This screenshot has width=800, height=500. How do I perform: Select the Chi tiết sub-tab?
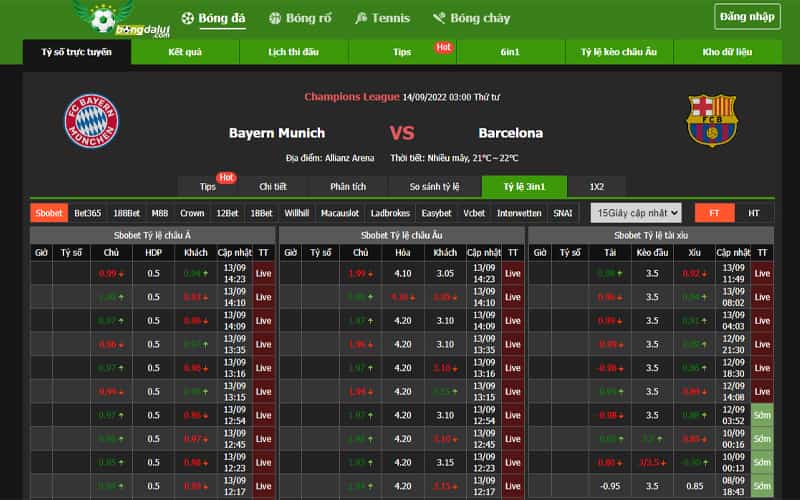273,187
